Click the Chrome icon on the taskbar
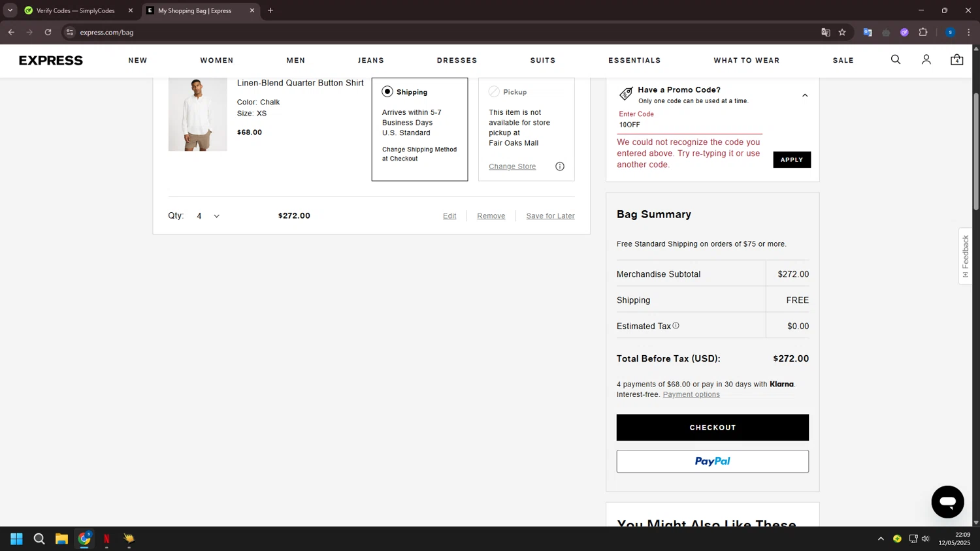 click(84, 539)
